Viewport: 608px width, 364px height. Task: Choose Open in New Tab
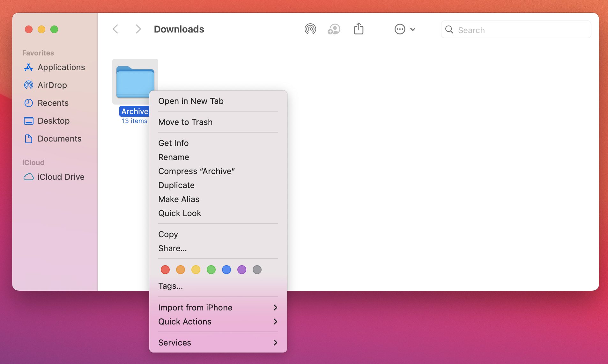pos(218,101)
